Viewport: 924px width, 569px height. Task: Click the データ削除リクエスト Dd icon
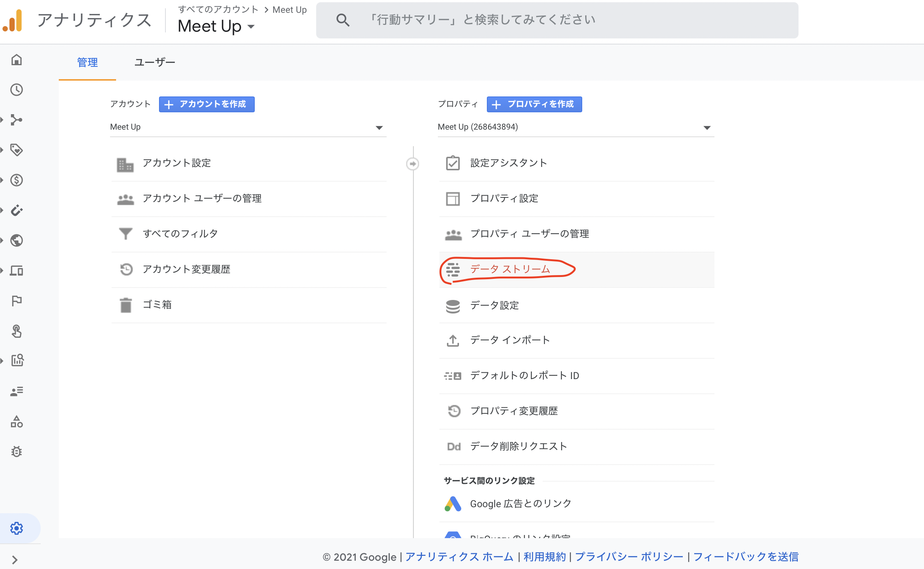454,447
